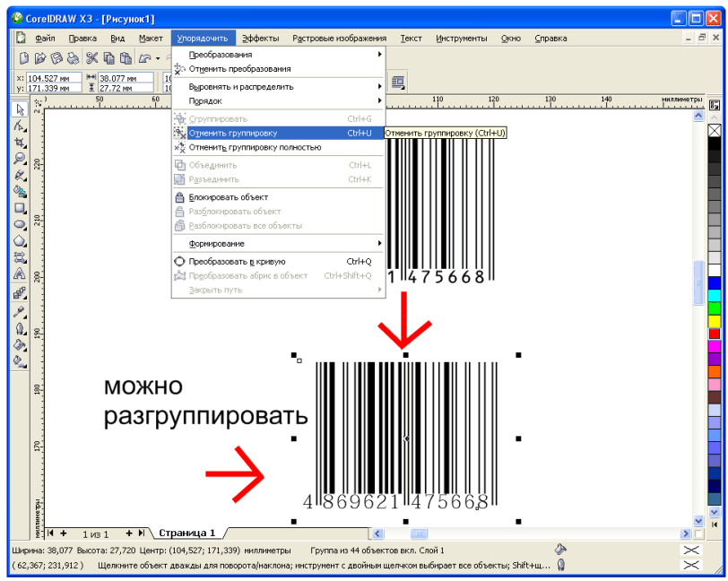Image resolution: width=728 pixels, height=581 pixels.
Task: Pick the No Color swatch
Action: (714, 131)
